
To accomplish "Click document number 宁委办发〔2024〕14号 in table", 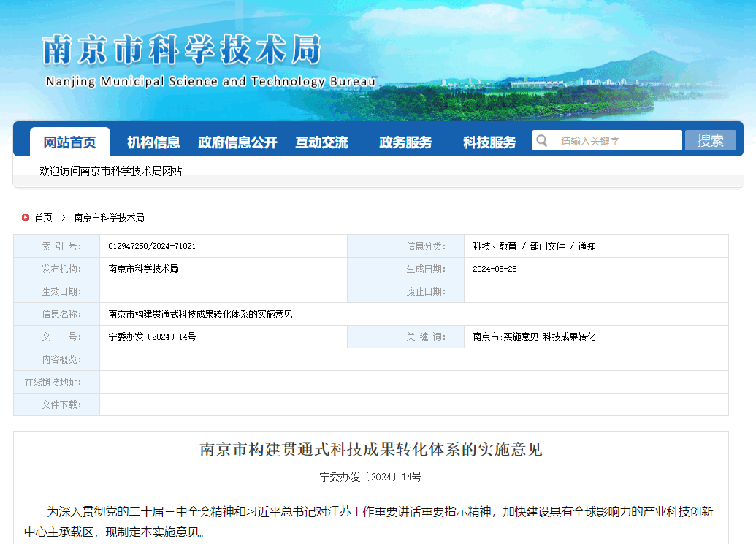I will coord(152,337).
